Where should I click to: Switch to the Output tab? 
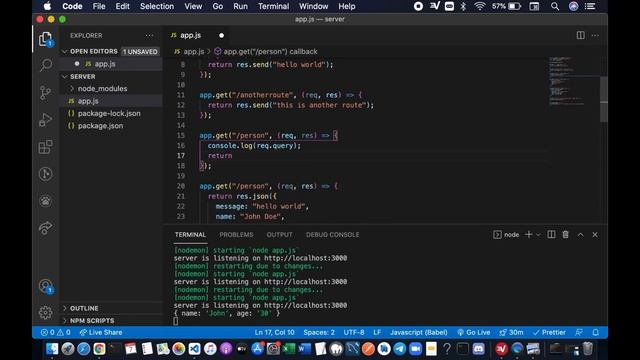click(x=279, y=235)
